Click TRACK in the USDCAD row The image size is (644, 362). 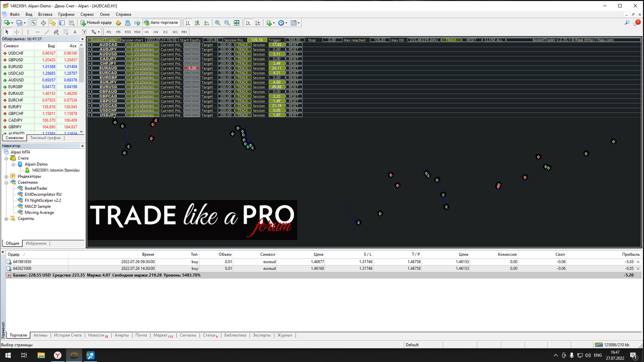pyautogui.click(x=243, y=105)
